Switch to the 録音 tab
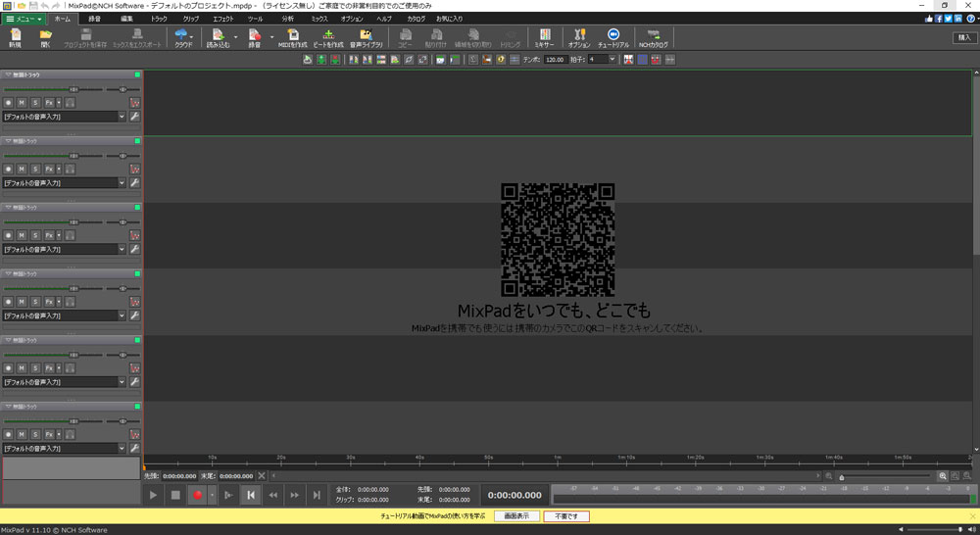 (x=94, y=19)
